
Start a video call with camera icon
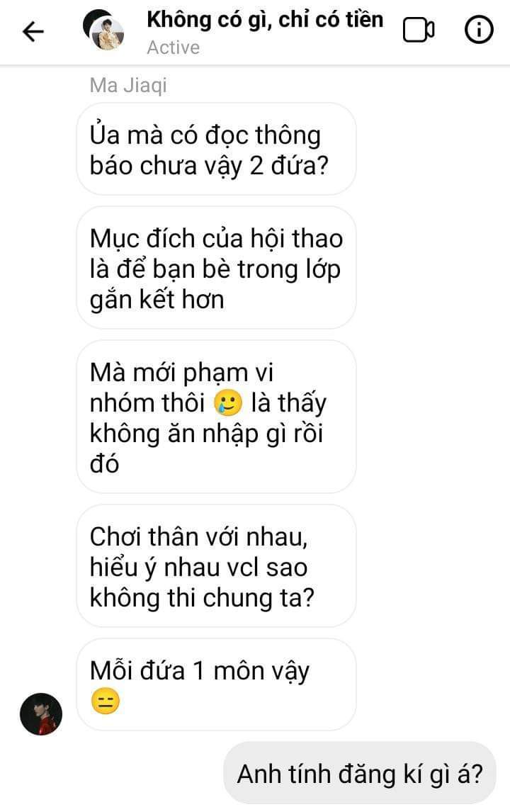[x=419, y=30]
